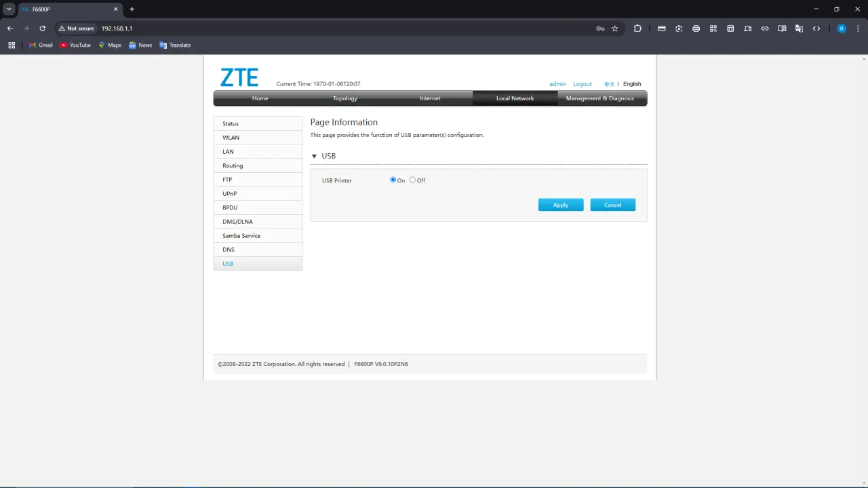
Task: Click the address bar showing 192.168.1.1
Action: [x=117, y=28]
